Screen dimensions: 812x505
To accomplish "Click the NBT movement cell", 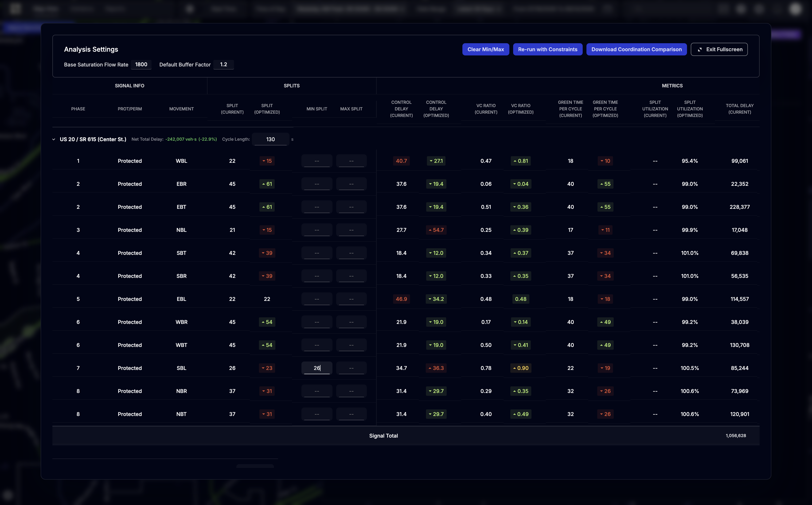I will click(181, 414).
